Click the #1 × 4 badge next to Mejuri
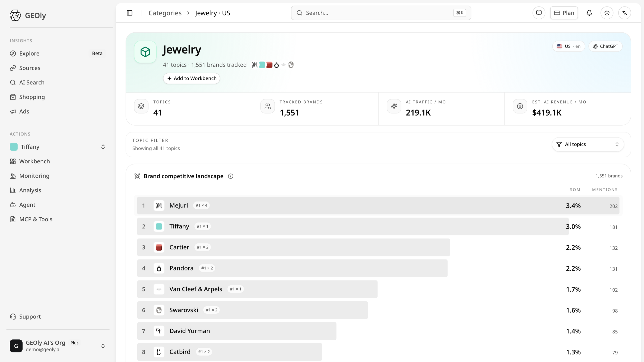The image size is (644, 362). (x=202, y=206)
